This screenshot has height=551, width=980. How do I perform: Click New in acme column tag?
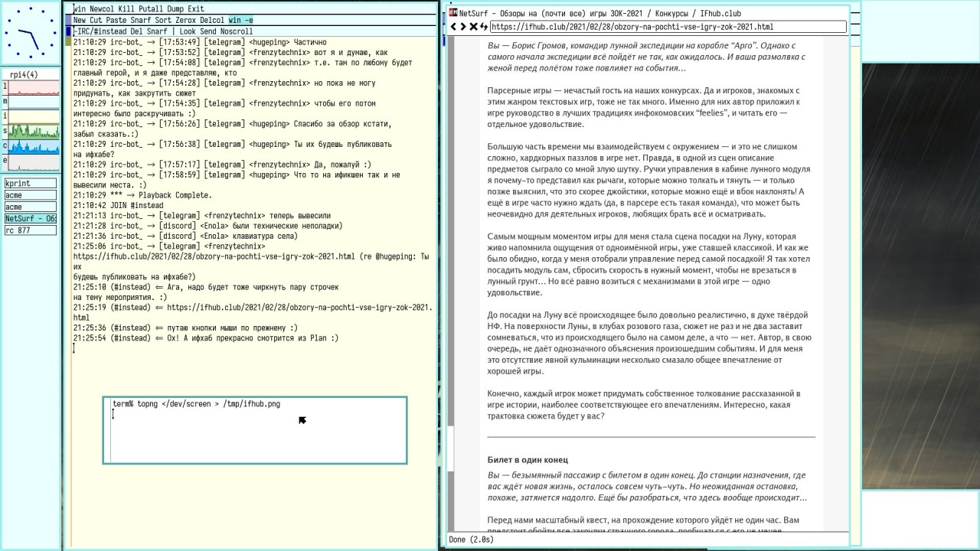coord(80,20)
